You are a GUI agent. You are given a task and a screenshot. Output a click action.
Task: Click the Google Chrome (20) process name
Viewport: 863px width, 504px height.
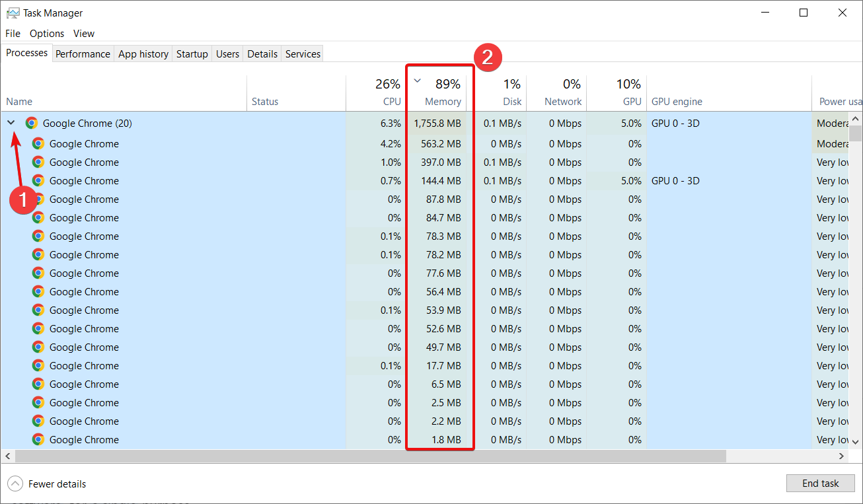87,123
